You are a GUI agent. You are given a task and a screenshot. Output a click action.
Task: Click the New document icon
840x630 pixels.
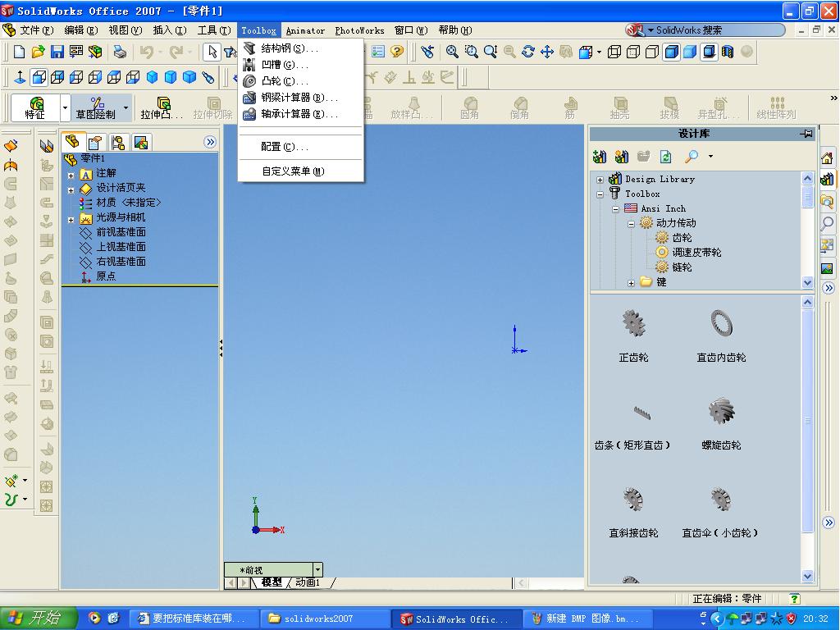(x=20, y=52)
